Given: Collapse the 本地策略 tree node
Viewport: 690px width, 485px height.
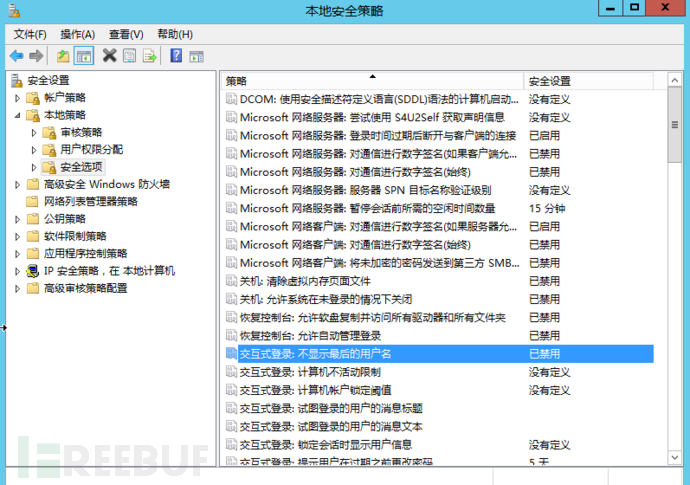Looking at the screenshot, I should pos(17,115).
